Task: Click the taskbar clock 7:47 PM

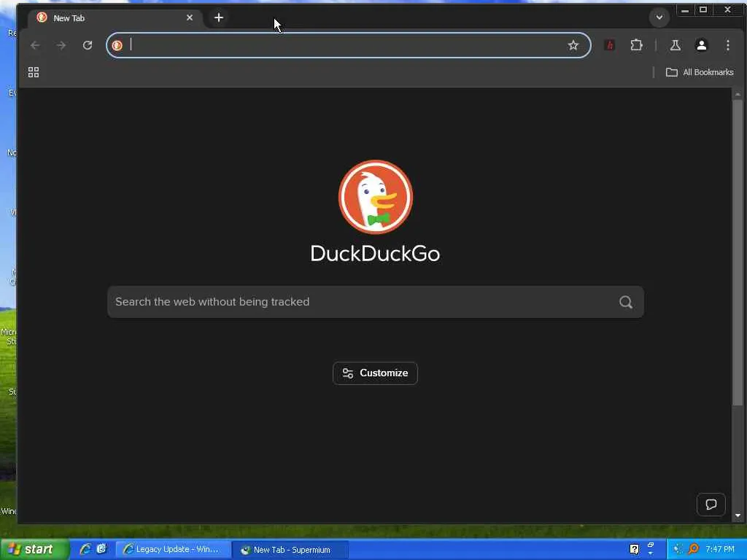Action: coord(720,549)
